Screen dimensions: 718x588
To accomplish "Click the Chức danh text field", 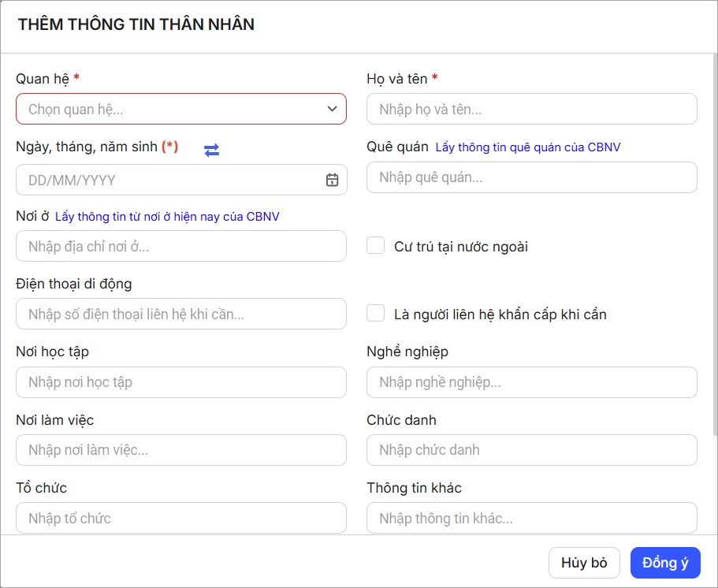I will click(531, 450).
